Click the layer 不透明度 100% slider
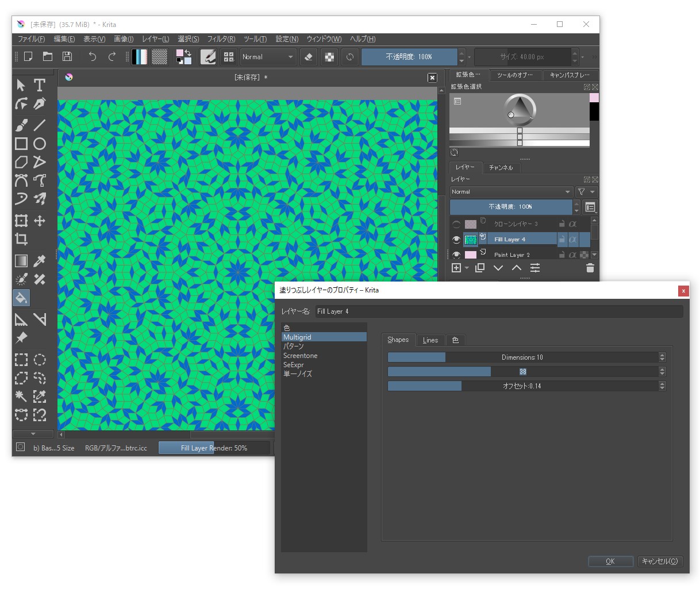The height and width of the screenshot is (593, 700). [x=511, y=207]
